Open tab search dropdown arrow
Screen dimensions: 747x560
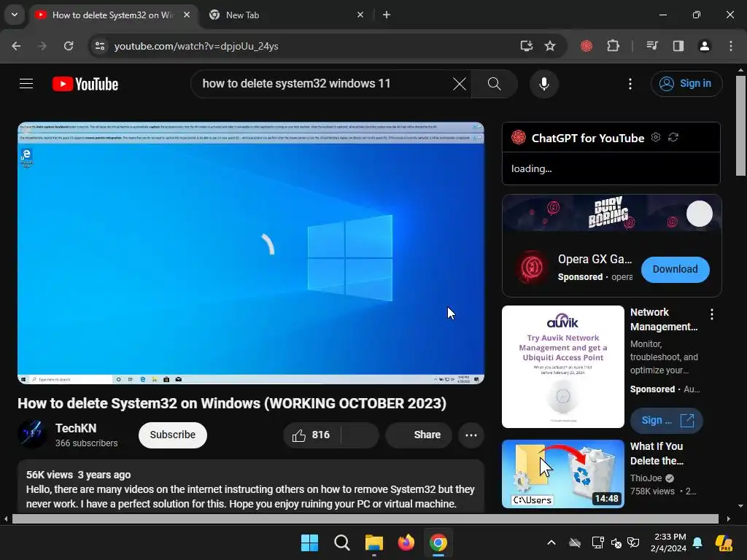[15, 15]
